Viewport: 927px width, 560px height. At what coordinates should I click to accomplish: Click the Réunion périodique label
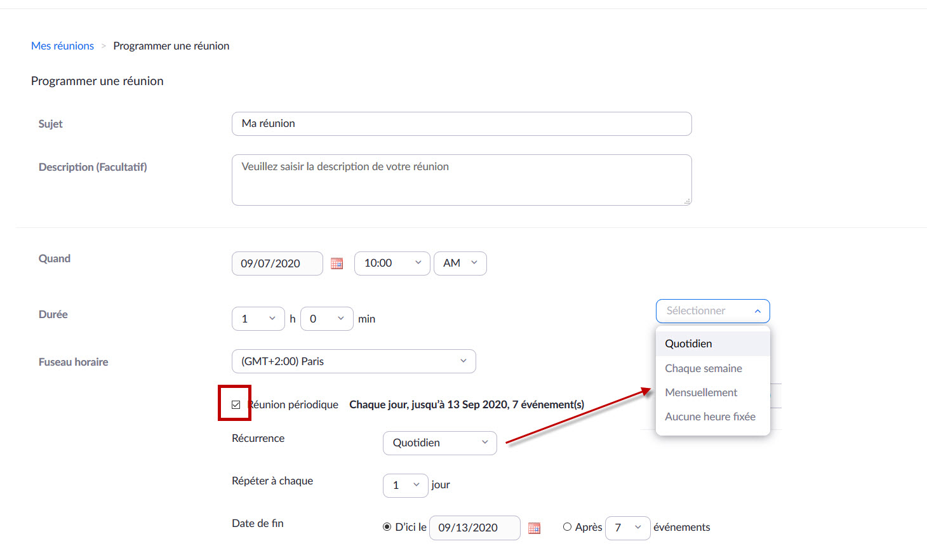293,404
